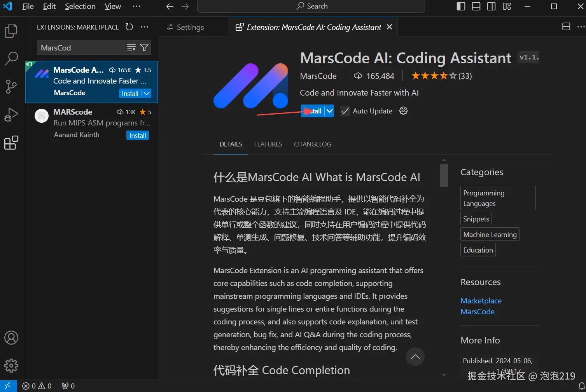The image size is (586, 392).
Task: Install MarsCode AI from the sidebar list
Action: [130, 94]
